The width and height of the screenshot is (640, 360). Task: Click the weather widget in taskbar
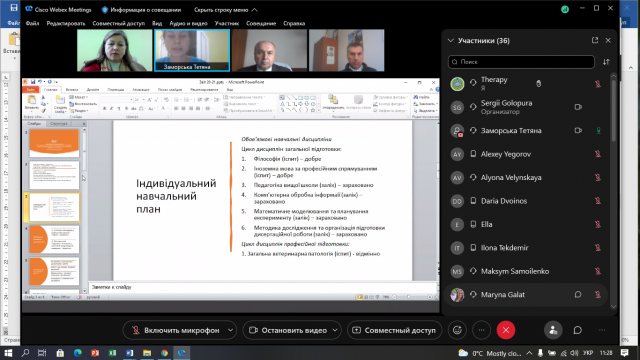click(490, 353)
